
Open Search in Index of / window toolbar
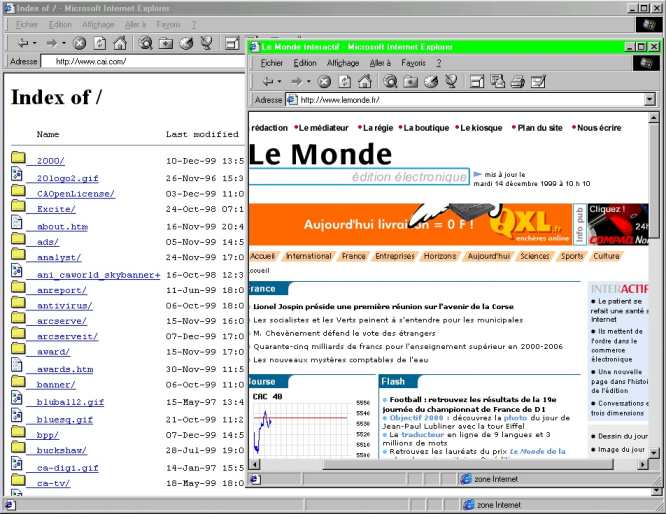tap(146, 43)
